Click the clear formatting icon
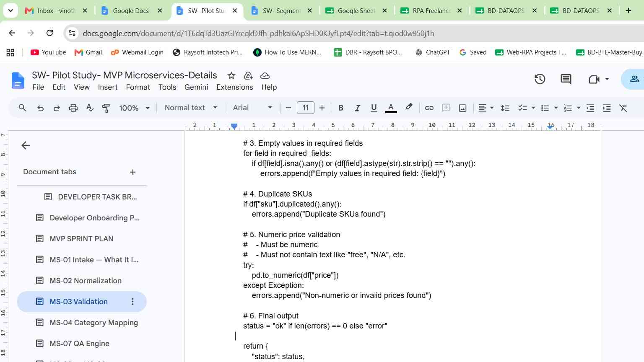644x362 pixels. pyautogui.click(x=623, y=108)
